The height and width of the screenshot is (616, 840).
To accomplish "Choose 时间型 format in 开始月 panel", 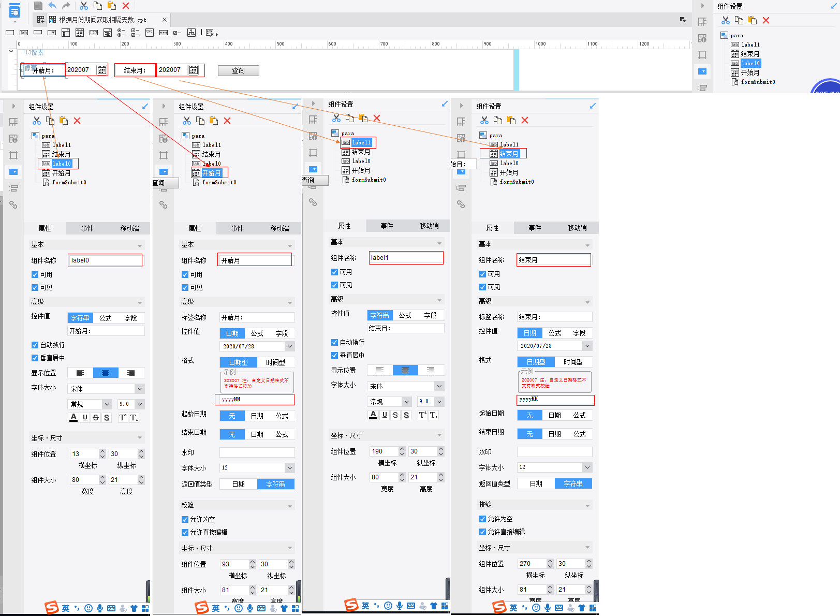I will 276,362.
